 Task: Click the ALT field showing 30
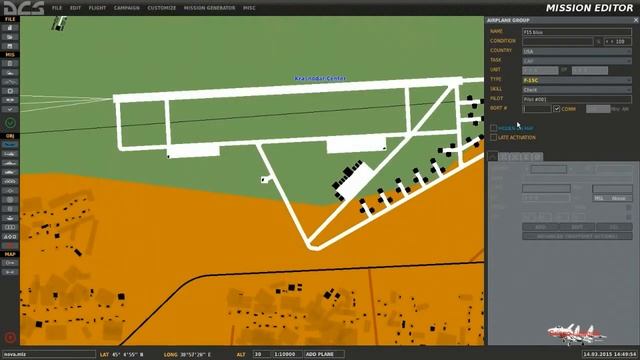pos(262,354)
